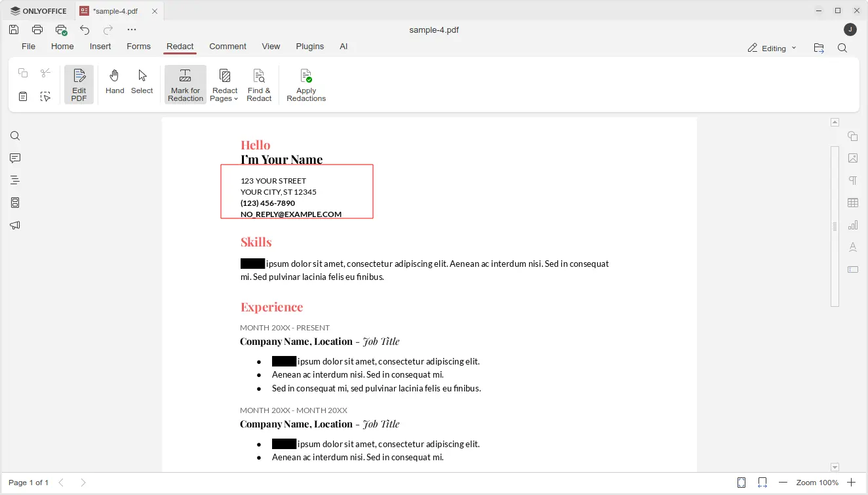Viewport: 868px width, 495px height.
Task: Toggle fit to page view
Action: click(741, 483)
